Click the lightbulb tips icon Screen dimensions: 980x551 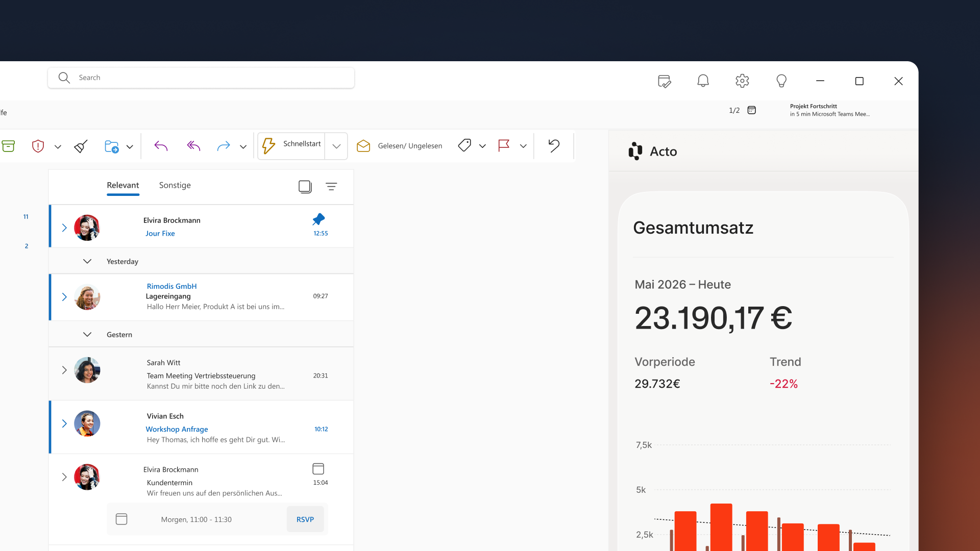tap(781, 81)
